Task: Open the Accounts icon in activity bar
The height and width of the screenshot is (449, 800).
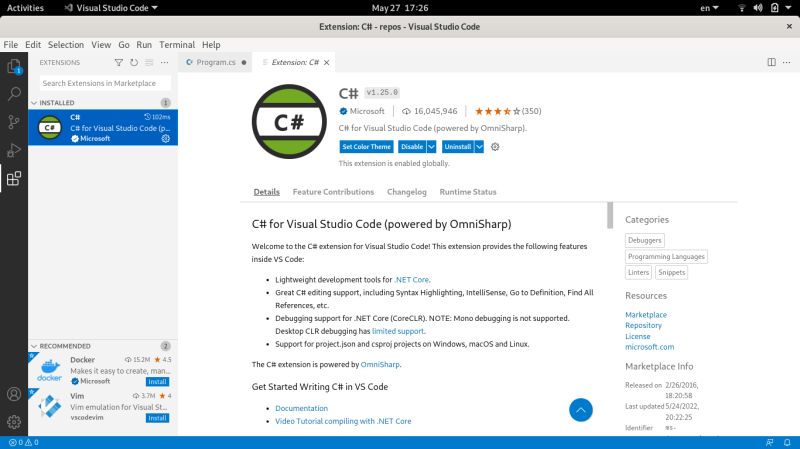Action: pyautogui.click(x=14, y=394)
